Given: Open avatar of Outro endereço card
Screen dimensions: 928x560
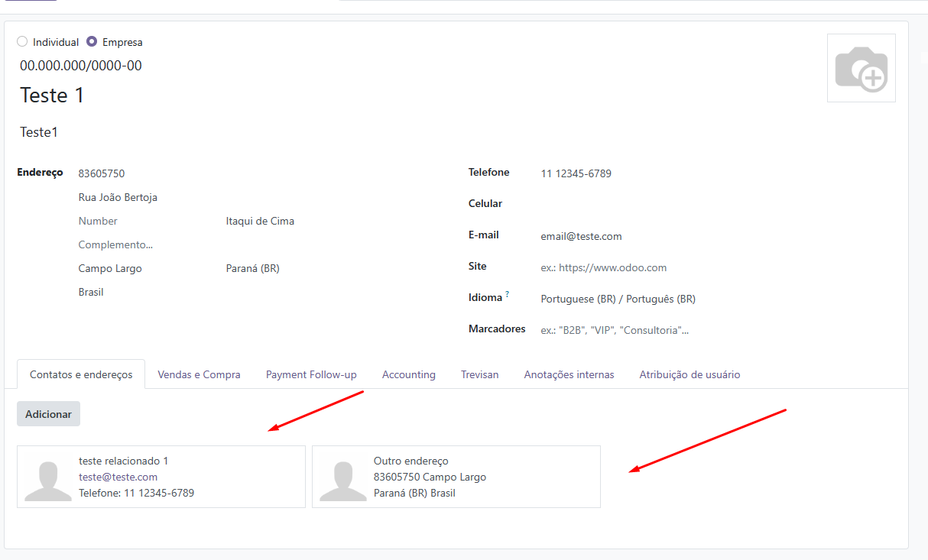Looking at the screenshot, I should tap(343, 481).
